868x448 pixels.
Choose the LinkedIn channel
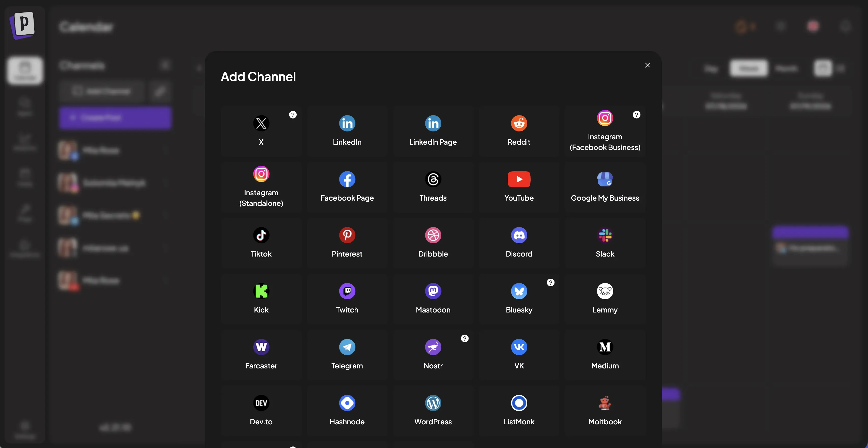pos(347,131)
